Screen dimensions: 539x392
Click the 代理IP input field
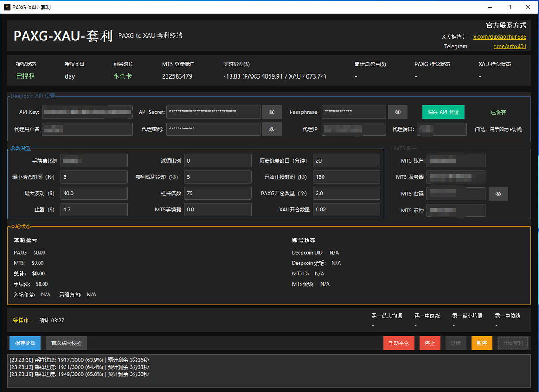tap(353, 129)
